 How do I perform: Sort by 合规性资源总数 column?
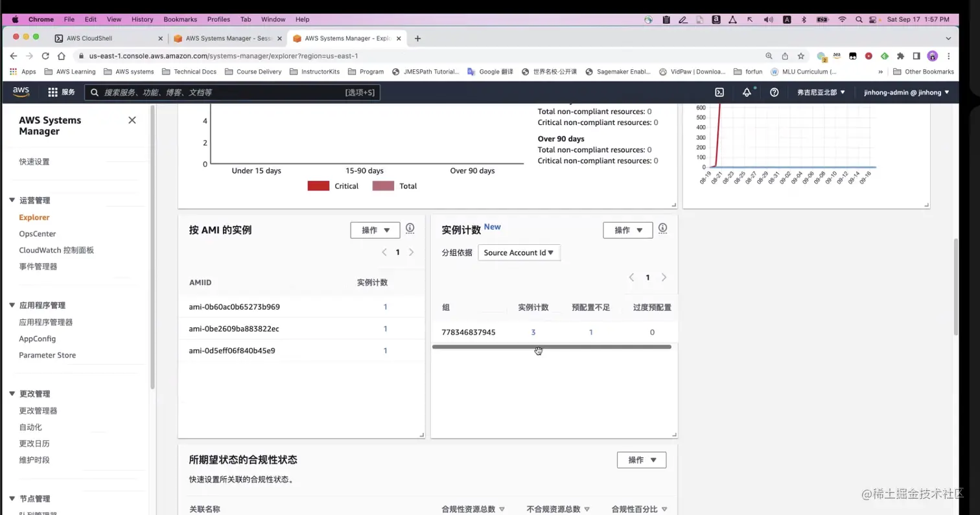pyautogui.click(x=473, y=509)
